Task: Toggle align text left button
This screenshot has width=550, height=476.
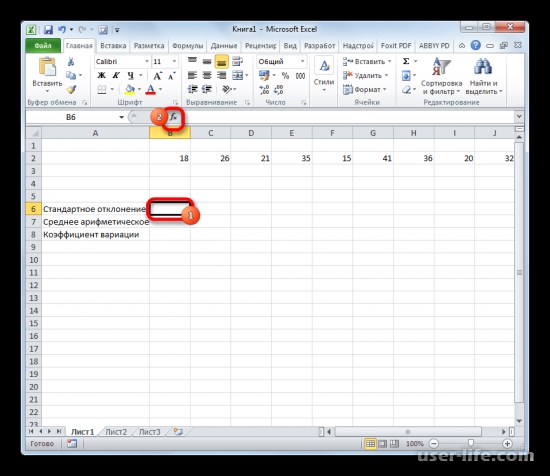Action: tap(192, 75)
